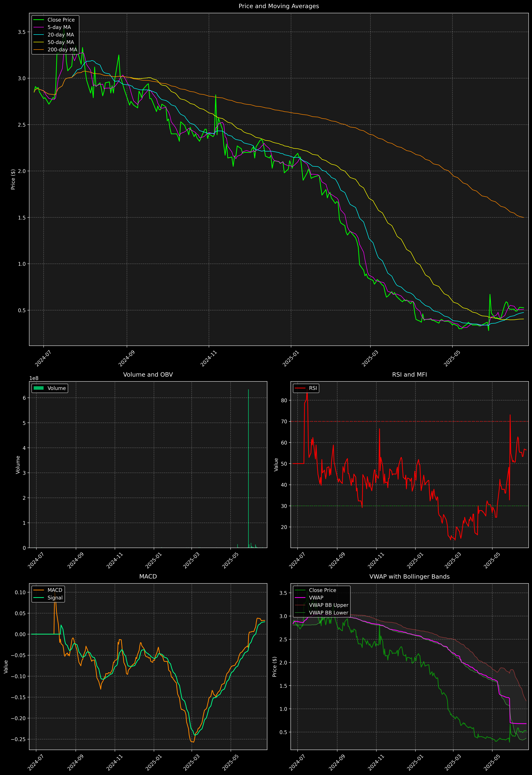The image size is (532, 775).
Task: Click the 'RSI and MFI' chart title
Action: click(409, 374)
